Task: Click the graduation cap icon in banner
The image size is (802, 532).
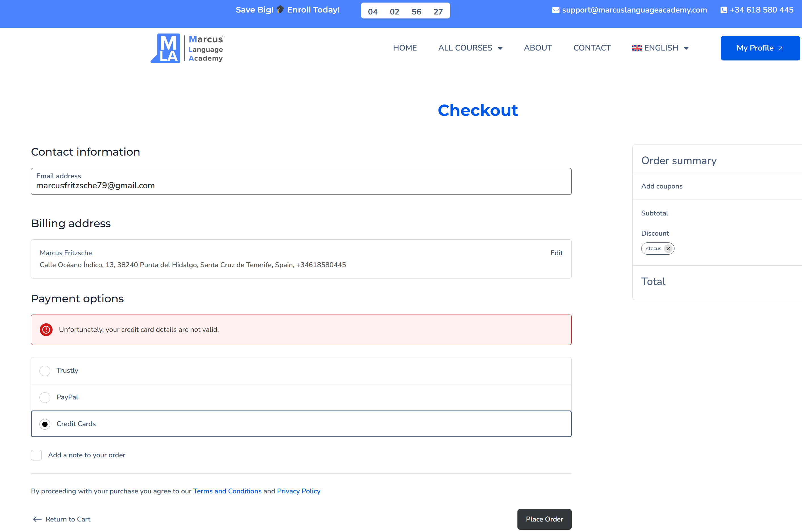Action: pos(280,9)
